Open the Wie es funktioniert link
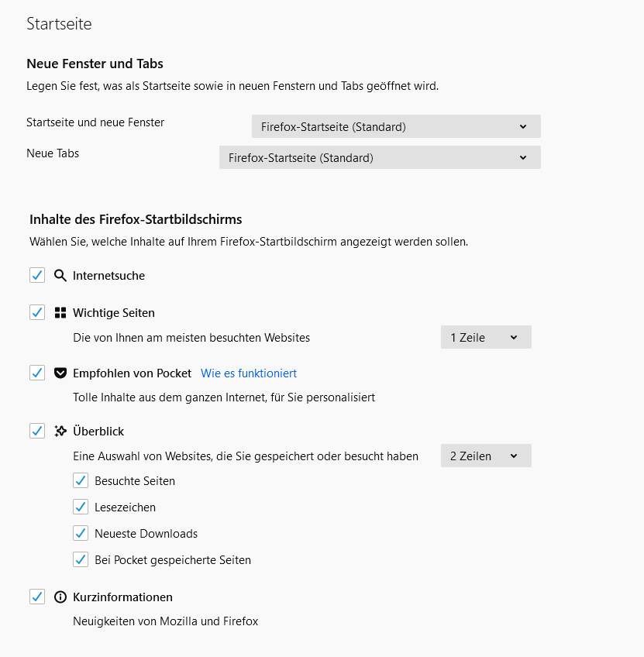 (249, 373)
